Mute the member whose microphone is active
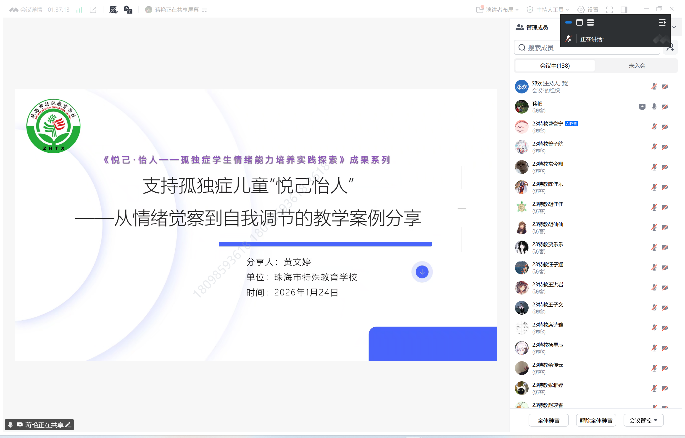Viewport: 685px width, 438px height. [654, 107]
